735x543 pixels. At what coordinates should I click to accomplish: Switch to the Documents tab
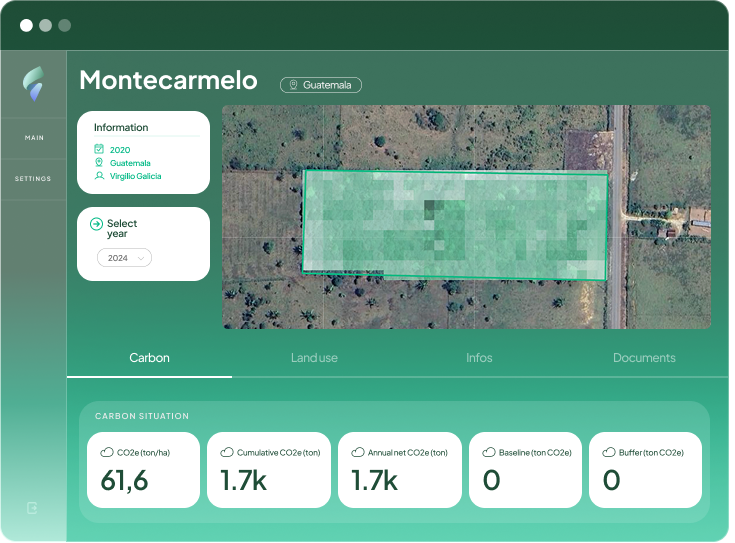[644, 358]
